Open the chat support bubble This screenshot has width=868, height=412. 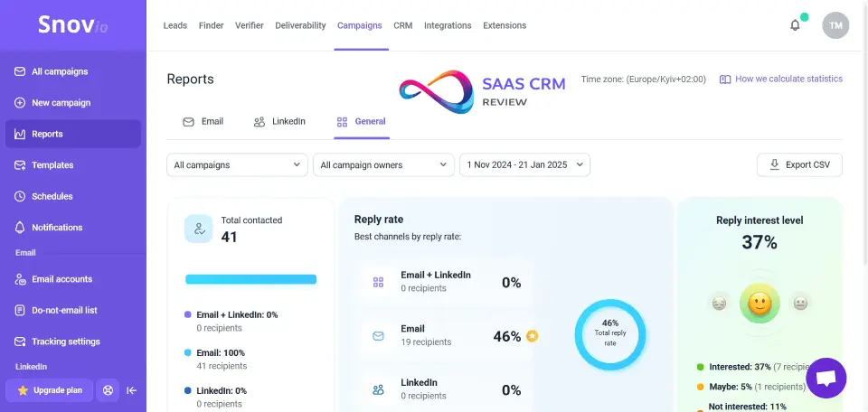826,379
